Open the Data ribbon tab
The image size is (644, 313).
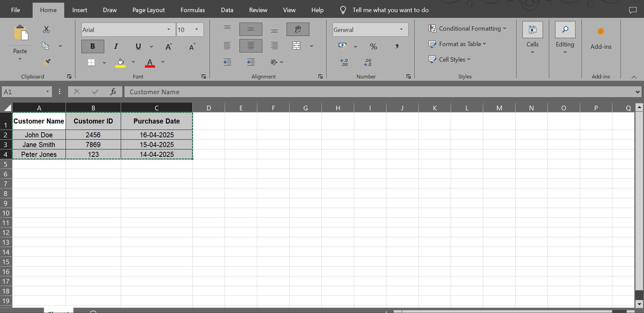click(227, 10)
